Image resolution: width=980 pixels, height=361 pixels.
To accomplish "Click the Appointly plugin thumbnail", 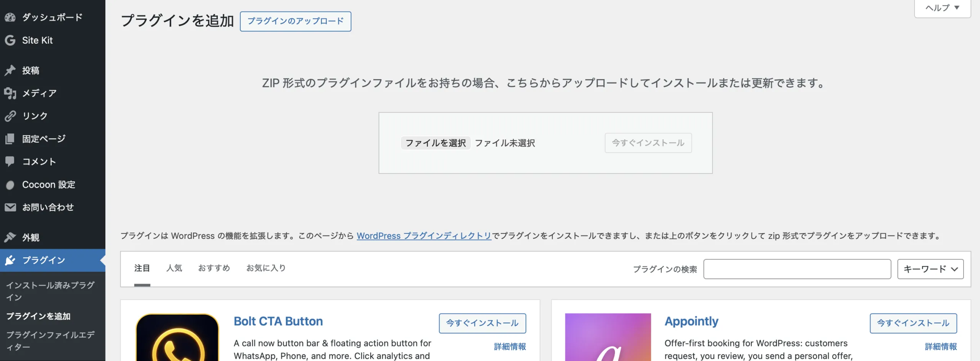I will click(x=608, y=337).
